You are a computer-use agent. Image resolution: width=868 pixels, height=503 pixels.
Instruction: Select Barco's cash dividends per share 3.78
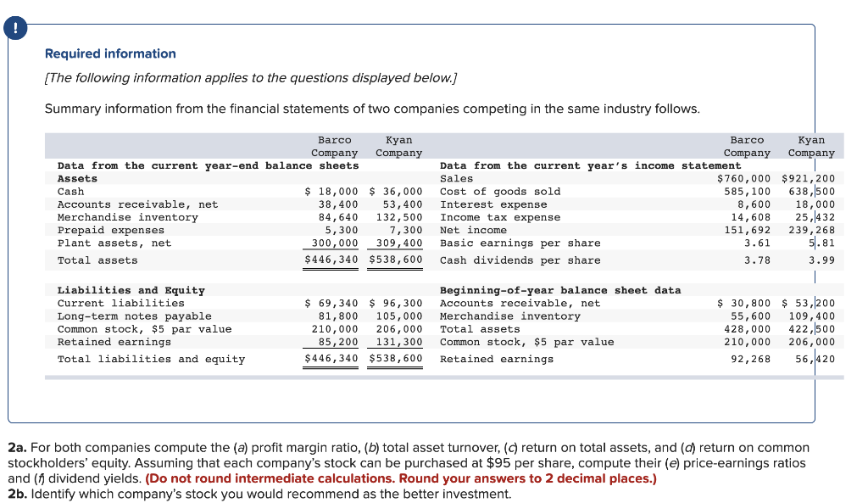pos(757,260)
